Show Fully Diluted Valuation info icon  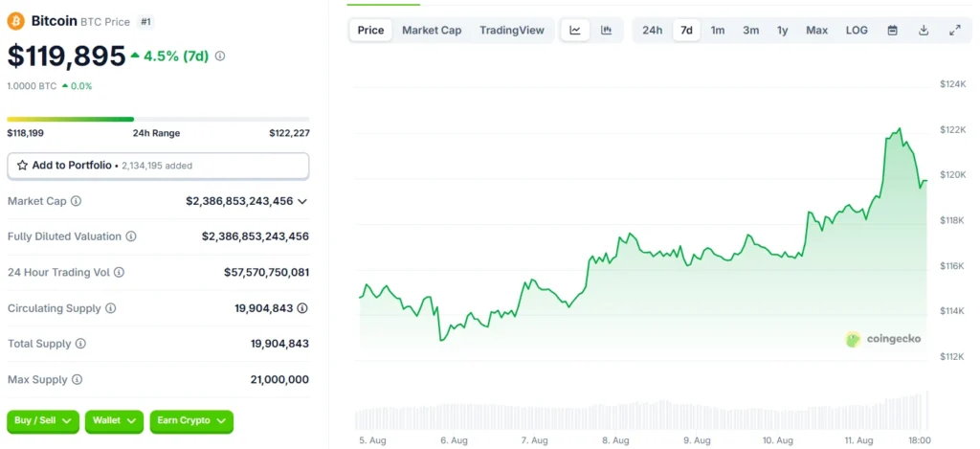131,236
